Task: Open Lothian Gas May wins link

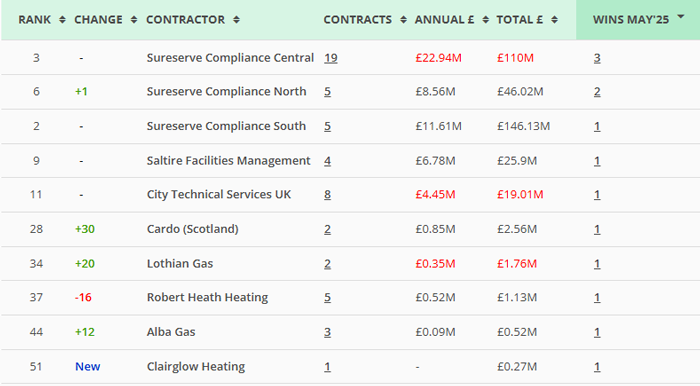Action: click(597, 264)
